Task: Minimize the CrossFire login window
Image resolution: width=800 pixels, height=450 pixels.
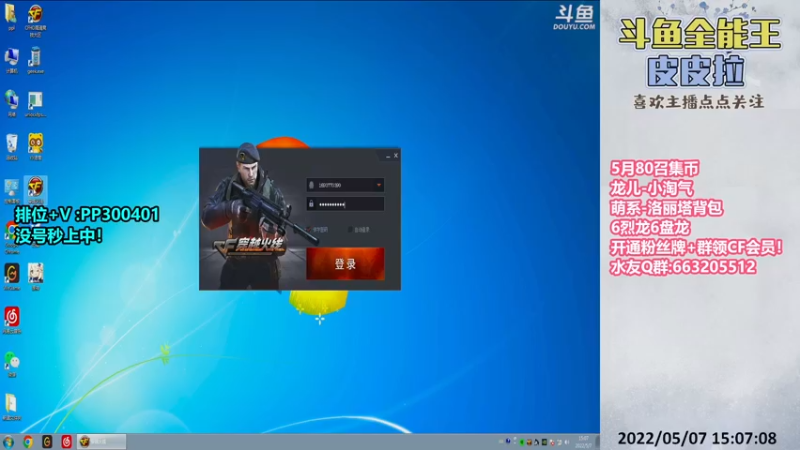Action: pos(388,156)
